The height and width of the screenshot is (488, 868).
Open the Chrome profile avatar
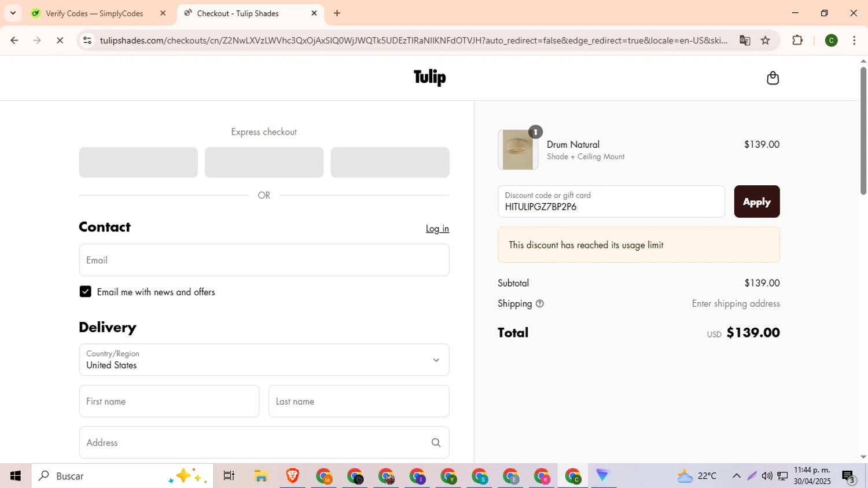pyautogui.click(x=832, y=41)
